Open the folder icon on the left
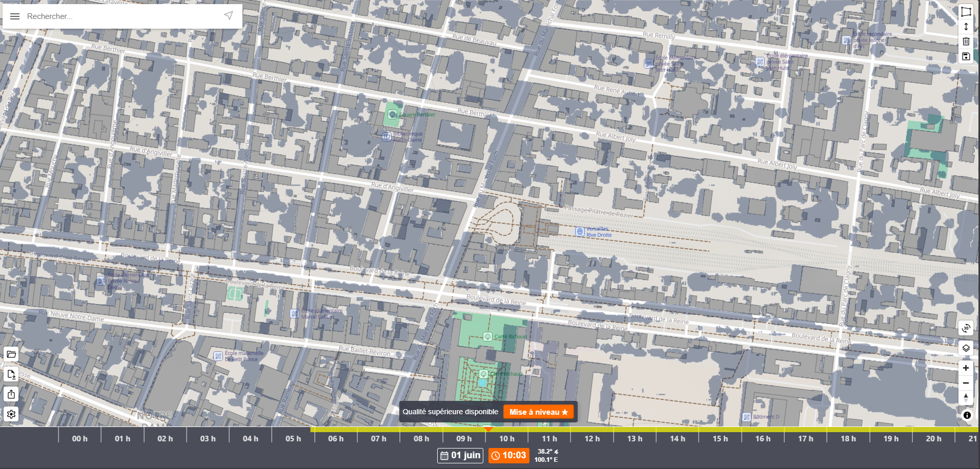This screenshot has width=980, height=469. (x=11, y=354)
